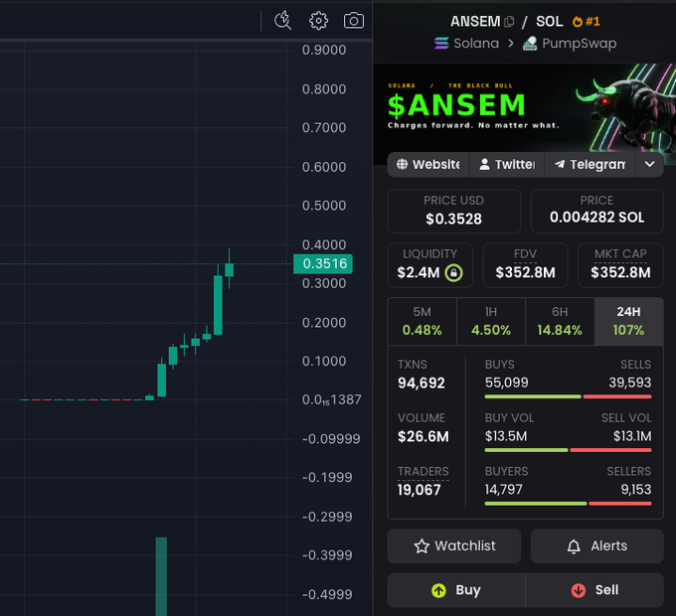This screenshot has height=616, width=676.
Task: Open the Solana chain link
Action: (x=466, y=43)
